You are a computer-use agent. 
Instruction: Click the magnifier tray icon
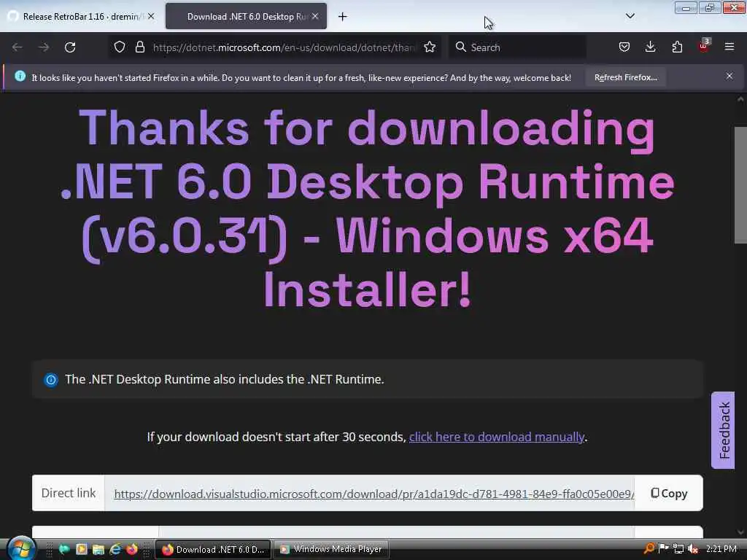point(649,548)
